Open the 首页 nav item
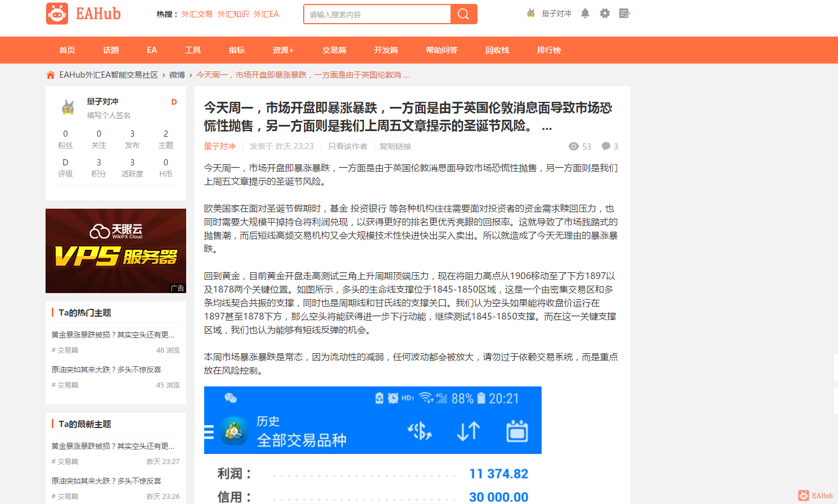Viewport: 838px width, 504px height. [67, 50]
